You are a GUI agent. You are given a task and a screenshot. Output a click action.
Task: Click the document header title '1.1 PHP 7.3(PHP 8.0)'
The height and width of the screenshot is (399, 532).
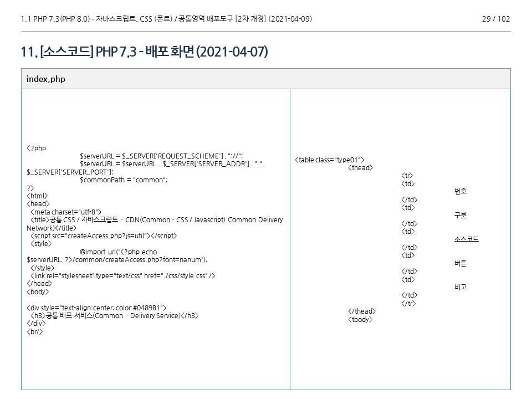tap(55, 19)
